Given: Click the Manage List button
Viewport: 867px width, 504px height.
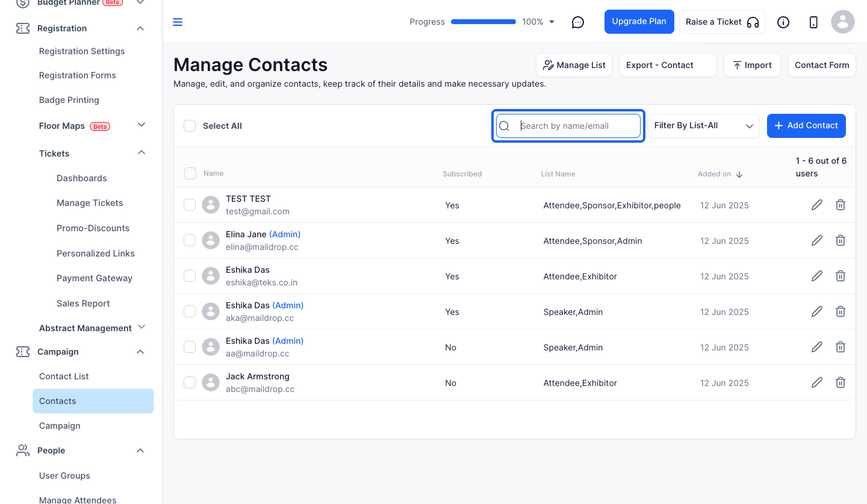Looking at the screenshot, I should (x=574, y=65).
